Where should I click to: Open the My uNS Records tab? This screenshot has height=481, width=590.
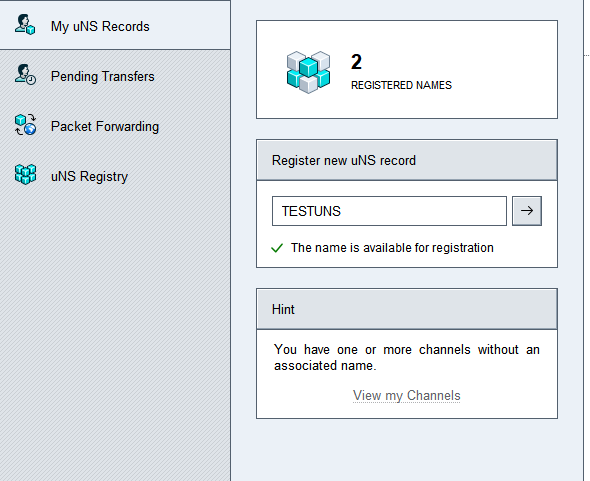(115, 25)
